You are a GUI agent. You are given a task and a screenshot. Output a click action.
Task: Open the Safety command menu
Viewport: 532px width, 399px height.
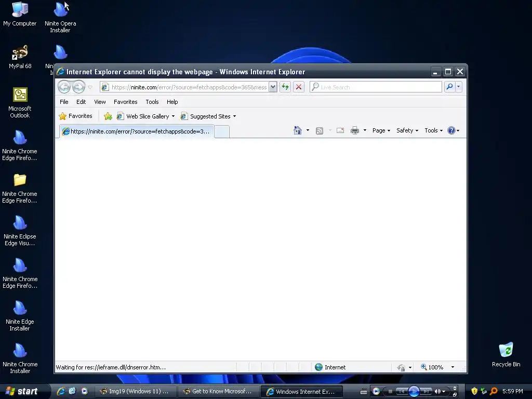[407, 130]
